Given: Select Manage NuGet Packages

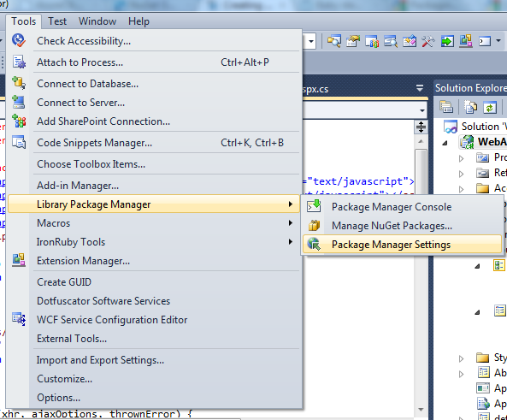Looking at the screenshot, I should pyautogui.click(x=402, y=226).
